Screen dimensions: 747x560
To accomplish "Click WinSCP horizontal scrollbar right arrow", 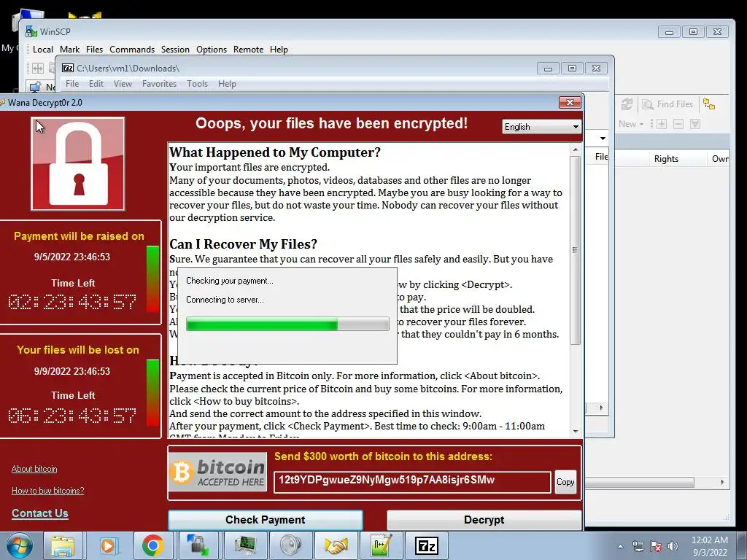I will [722, 483].
